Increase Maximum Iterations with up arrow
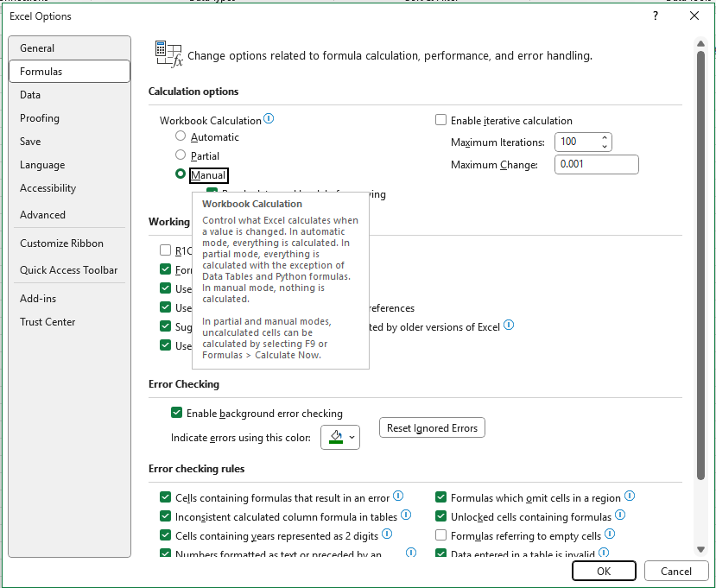The width and height of the screenshot is (716, 588). (605, 137)
